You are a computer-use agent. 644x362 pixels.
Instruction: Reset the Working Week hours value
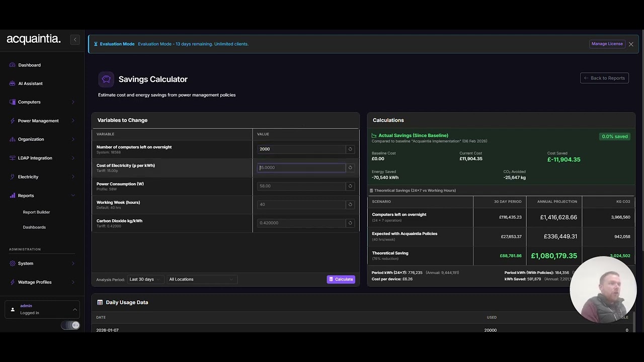[350, 204]
